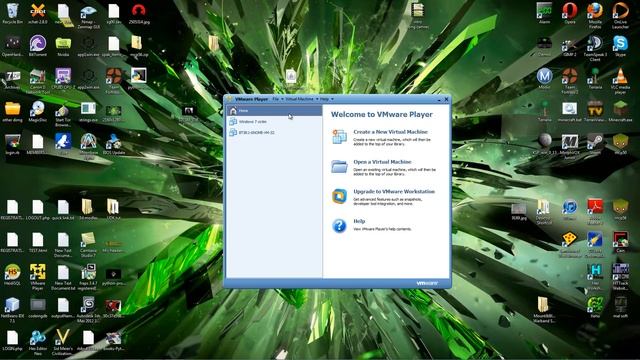
Task: Open the File menu in VMware Player
Action: point(278,99)
